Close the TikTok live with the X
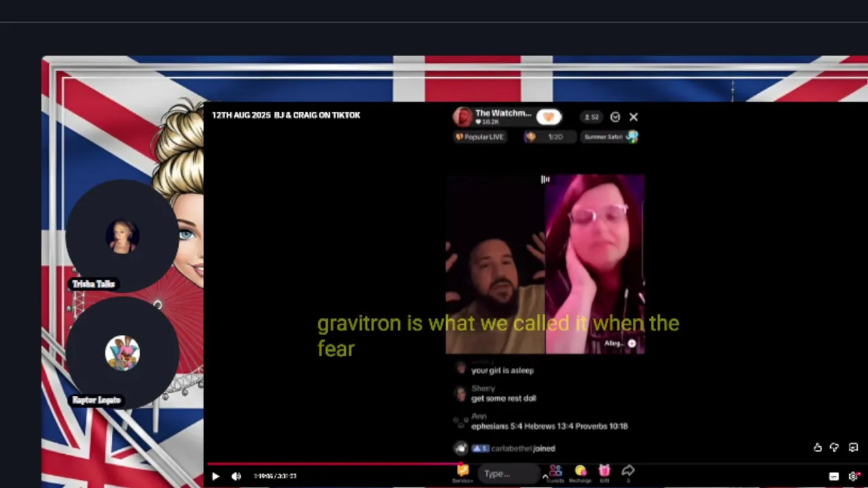The width and height of the screenshot is (868, 488). tap(633, 117)
